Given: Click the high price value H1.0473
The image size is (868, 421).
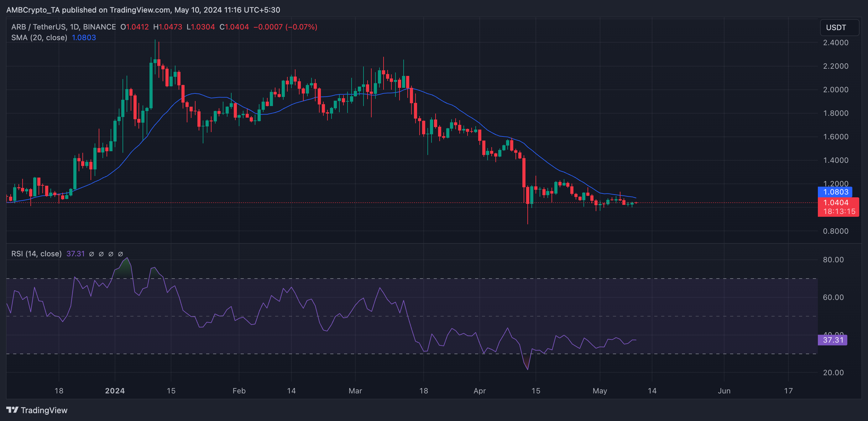Looking at the screenshot, I should [167, 27].
